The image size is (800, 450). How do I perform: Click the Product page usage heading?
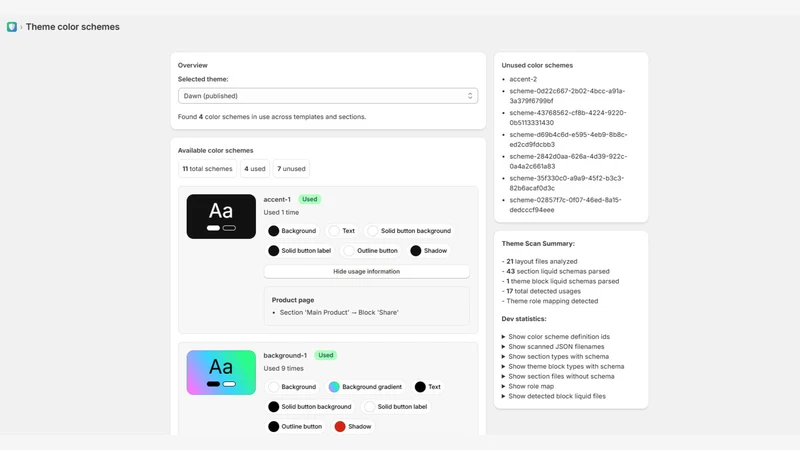click(293, 300)
